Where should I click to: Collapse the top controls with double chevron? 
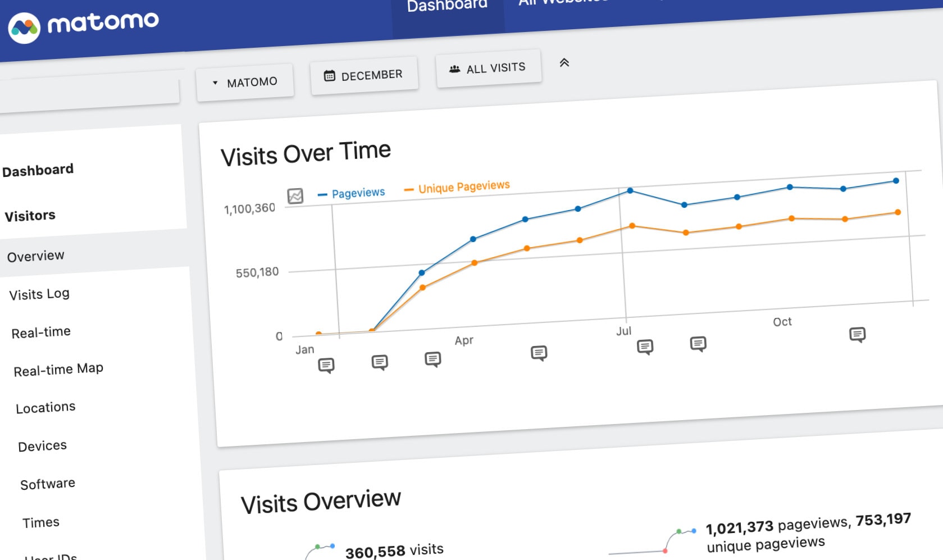point(564,62)
